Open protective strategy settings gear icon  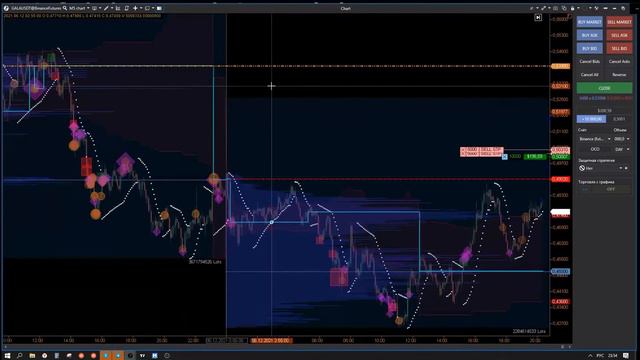click(626, 168)
